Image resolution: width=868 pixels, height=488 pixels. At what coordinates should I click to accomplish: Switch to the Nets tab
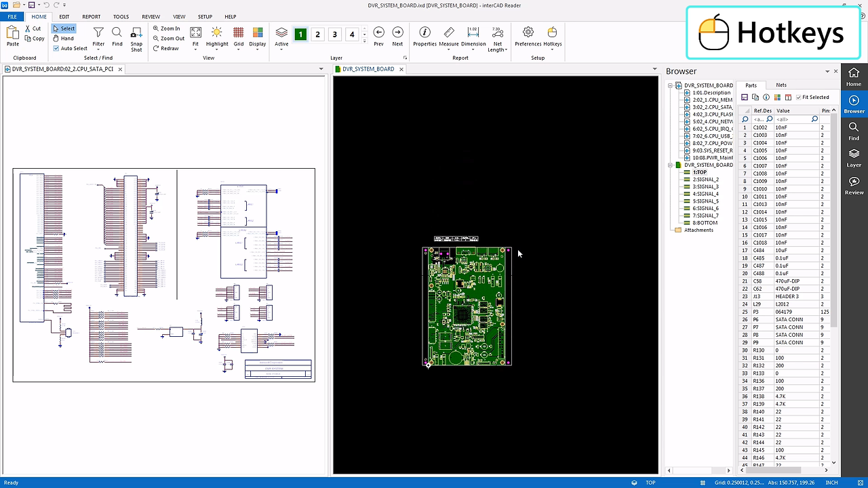(x=781, y=85)
